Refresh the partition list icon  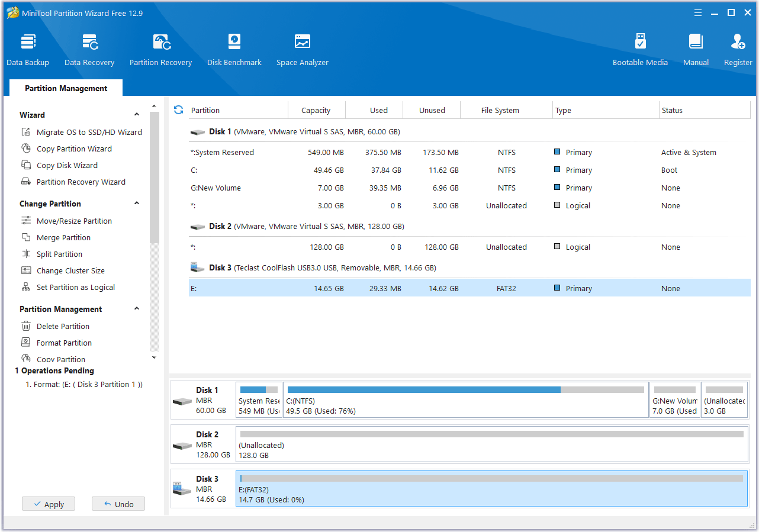point(178,110)
